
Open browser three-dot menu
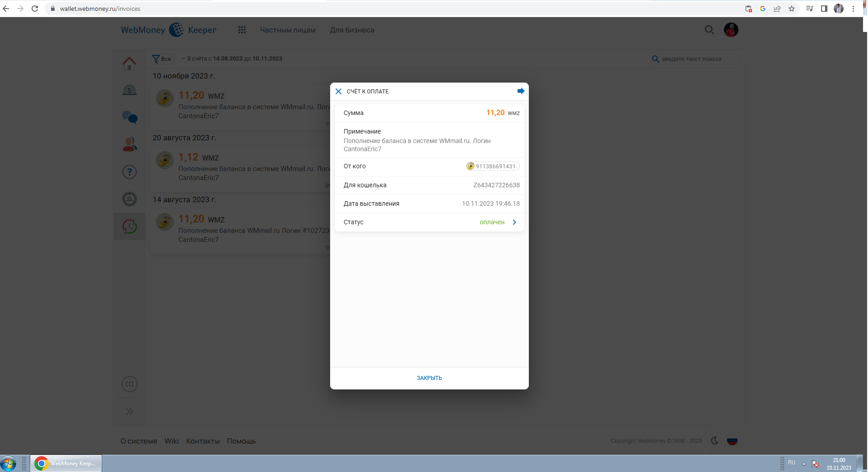coord(854,9)
